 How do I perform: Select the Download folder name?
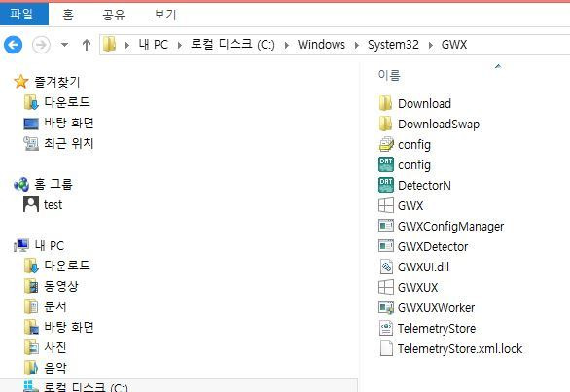(x=424, y=104)
